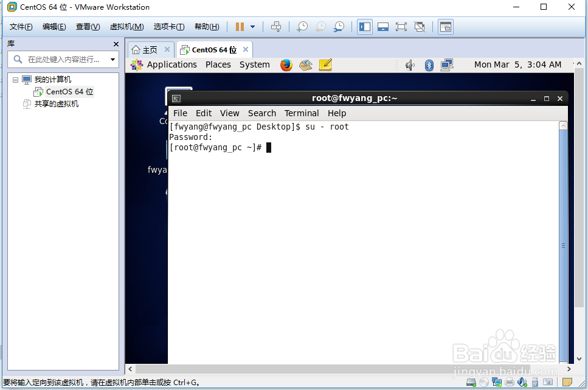Click the clock showing Mon Mar 5, 3:04 AM
This screenshot has width=588, height=390.
517,64
